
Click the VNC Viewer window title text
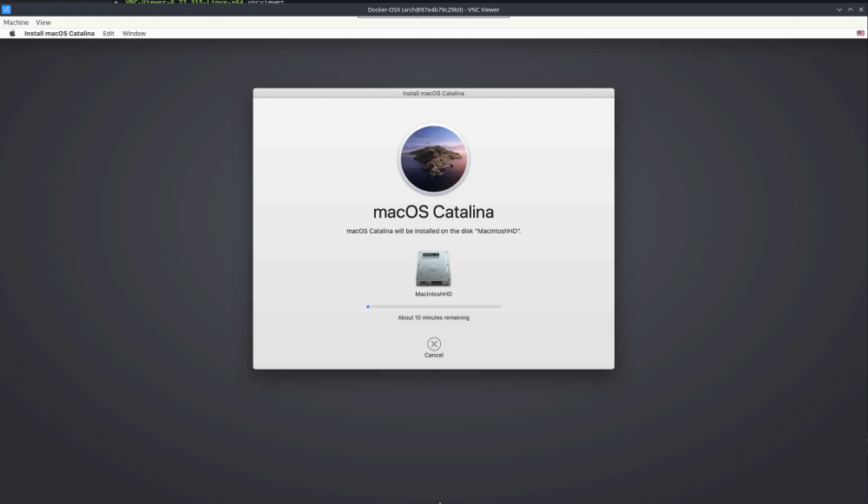(x=433, y=10)
